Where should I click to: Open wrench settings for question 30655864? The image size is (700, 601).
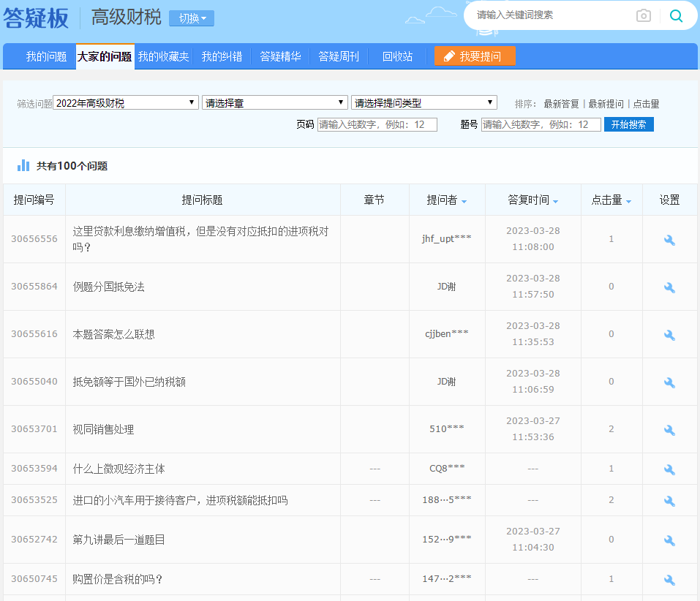669,287
